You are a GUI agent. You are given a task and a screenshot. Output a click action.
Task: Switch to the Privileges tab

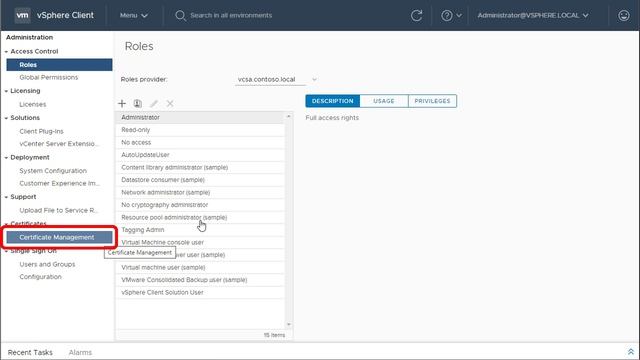pos(432,101)
